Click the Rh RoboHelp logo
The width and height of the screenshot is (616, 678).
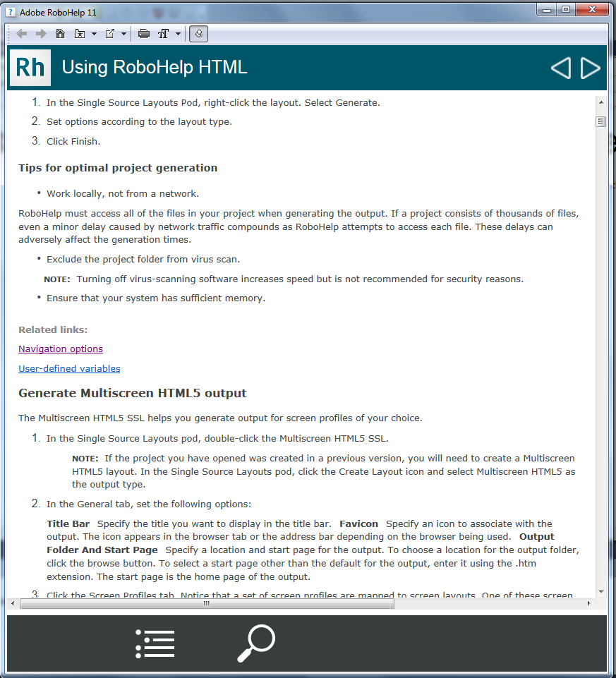pyautogui.click(x=30, y=68)
